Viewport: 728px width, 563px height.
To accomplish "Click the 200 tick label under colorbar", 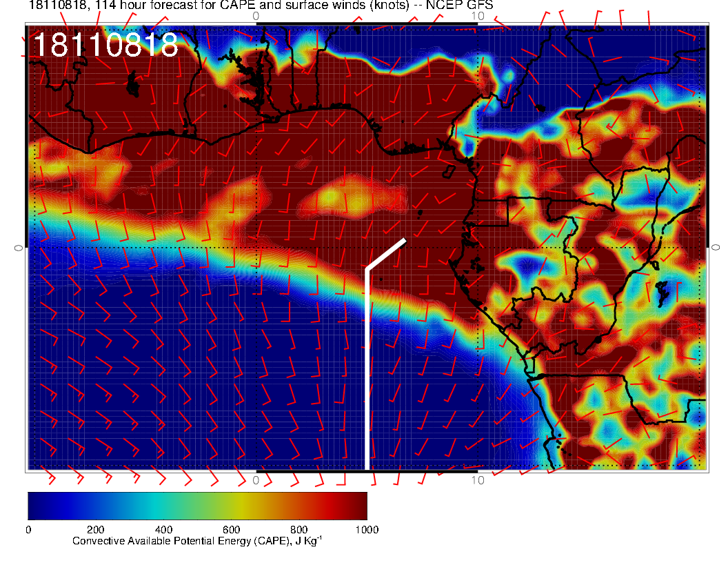I will (x=95, y=530).
